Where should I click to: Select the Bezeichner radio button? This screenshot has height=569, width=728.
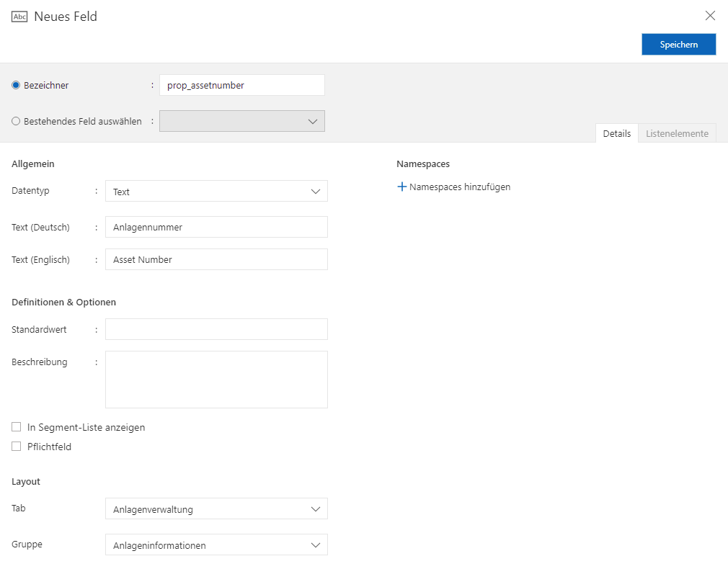(x=15, y=84)
